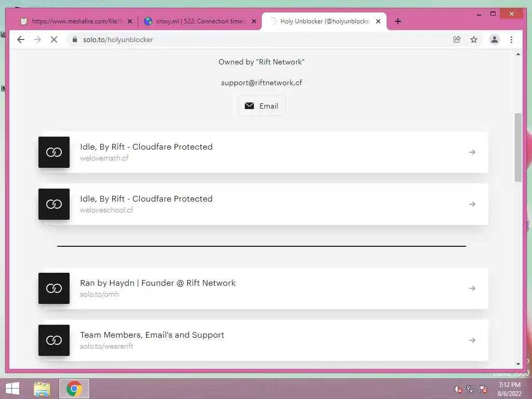Image resolution: width=532 pixels, height=399 pixels.
Task: Click link icon beside weloveschool.cf
Action: [x=54, y=204]
